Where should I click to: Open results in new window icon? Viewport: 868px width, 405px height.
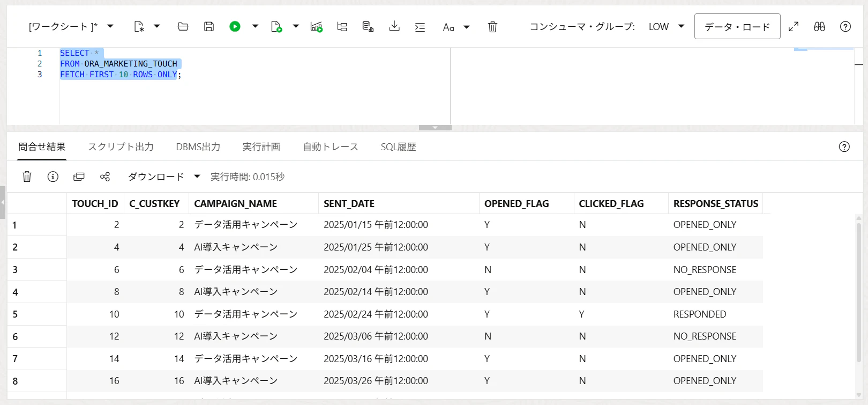point(79,176)
